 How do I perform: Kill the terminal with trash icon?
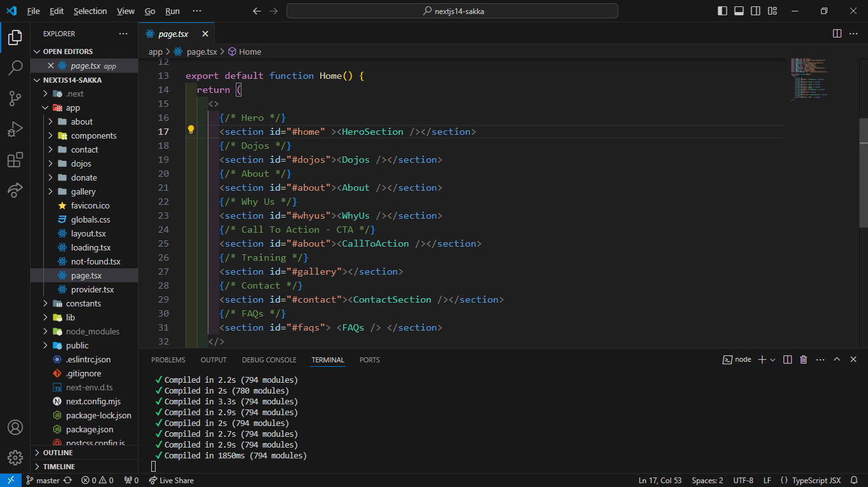[803, 360]
